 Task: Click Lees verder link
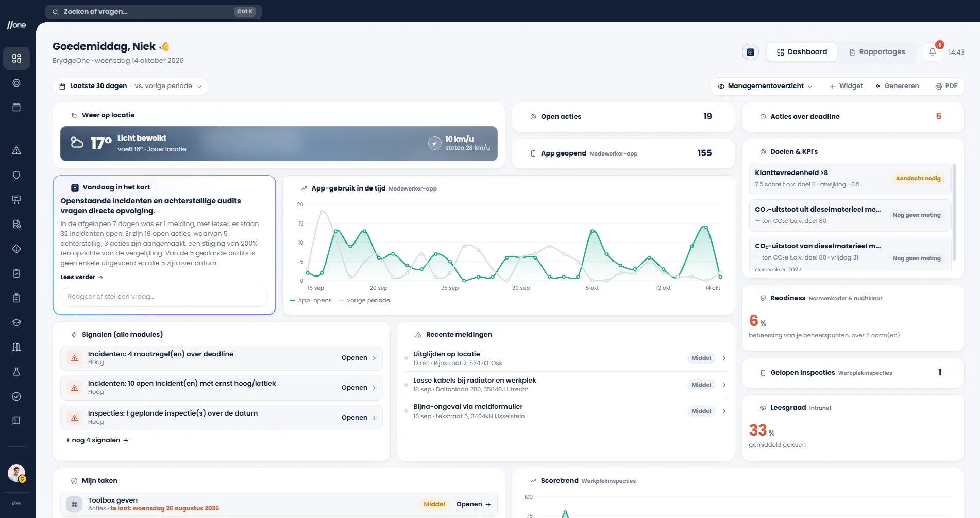click(x=81, y=277)
